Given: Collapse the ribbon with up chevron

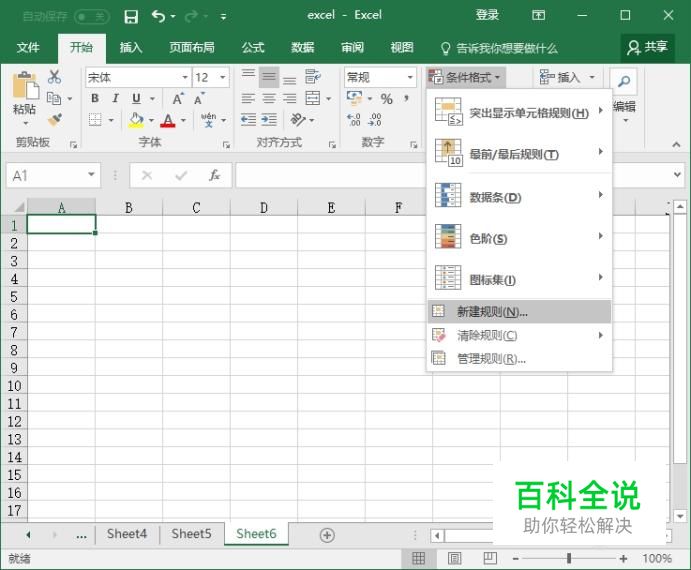Looking at the screenshot, I should tap(676, 145).
